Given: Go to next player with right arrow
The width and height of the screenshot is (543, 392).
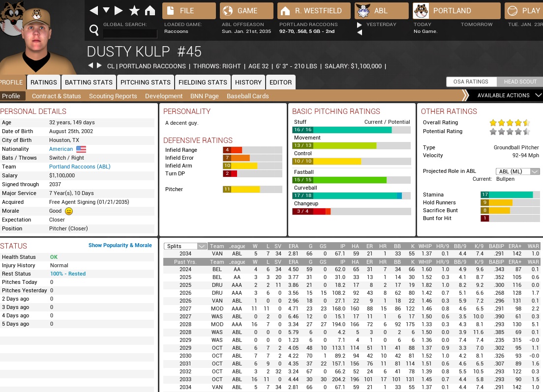Looking at the screenshot, I should click(x=99, y=66).
